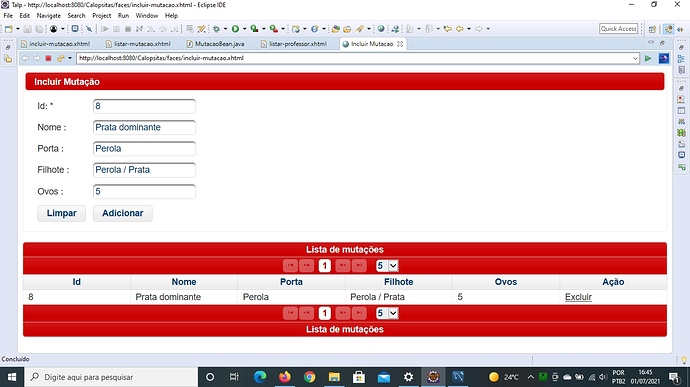Open Microsoft Edge from taskbar
This screenshot has height=387, width=690.
(260, 377)
